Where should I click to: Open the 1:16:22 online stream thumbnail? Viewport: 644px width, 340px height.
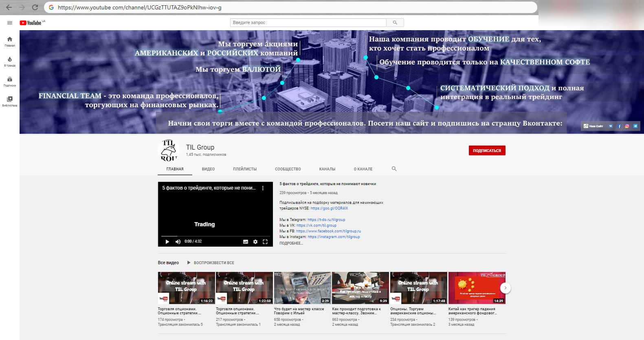(186, 288)
